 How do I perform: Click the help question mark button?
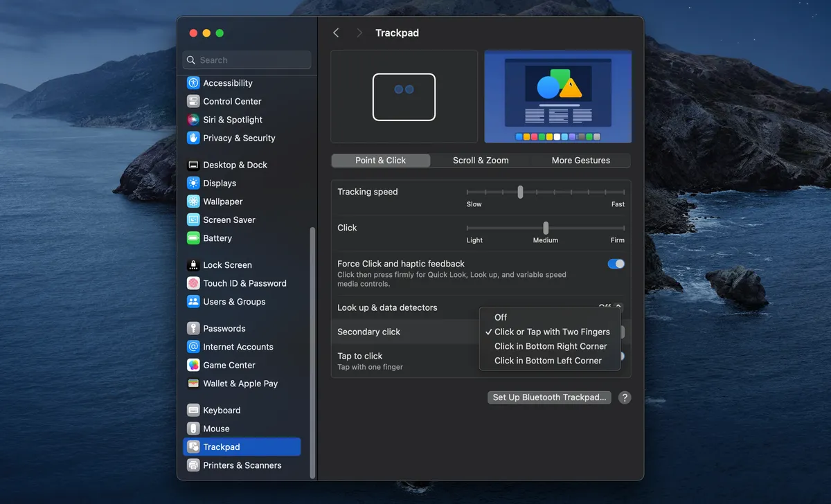(625, 397)
